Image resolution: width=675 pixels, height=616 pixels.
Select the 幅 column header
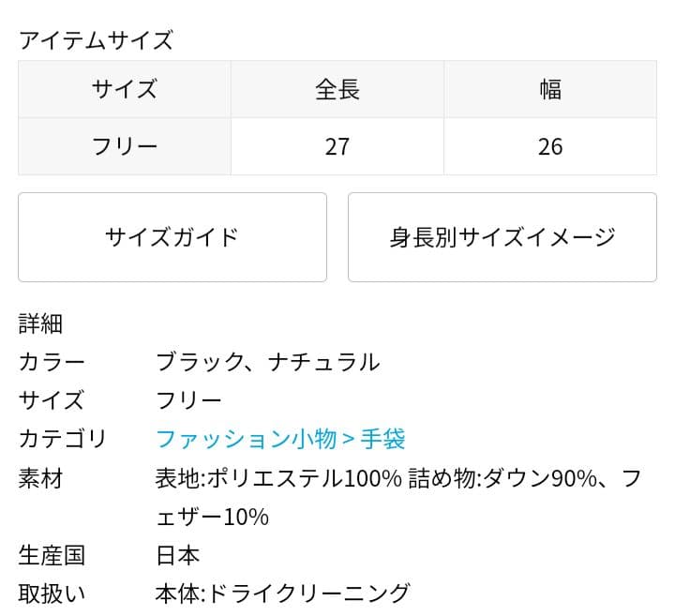(550, 90)
